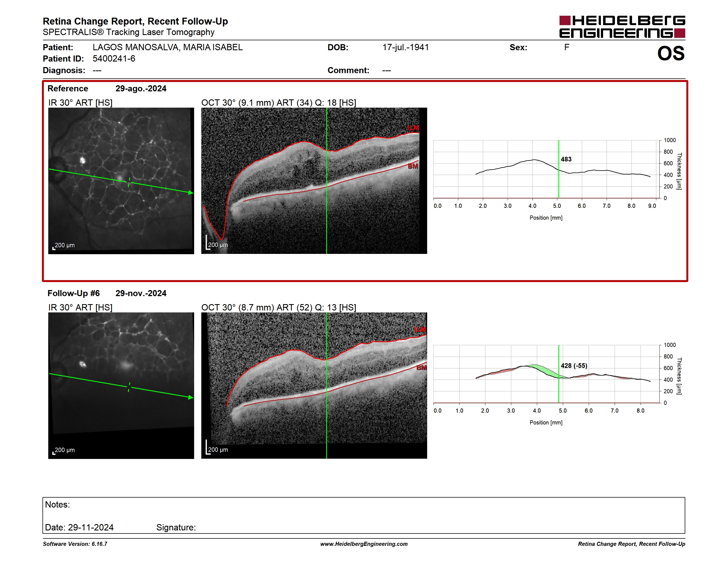The image size is (728, 563).
Task: Click the green scan arrowhead in Follow-Up IR image
Action: point(191,398)
